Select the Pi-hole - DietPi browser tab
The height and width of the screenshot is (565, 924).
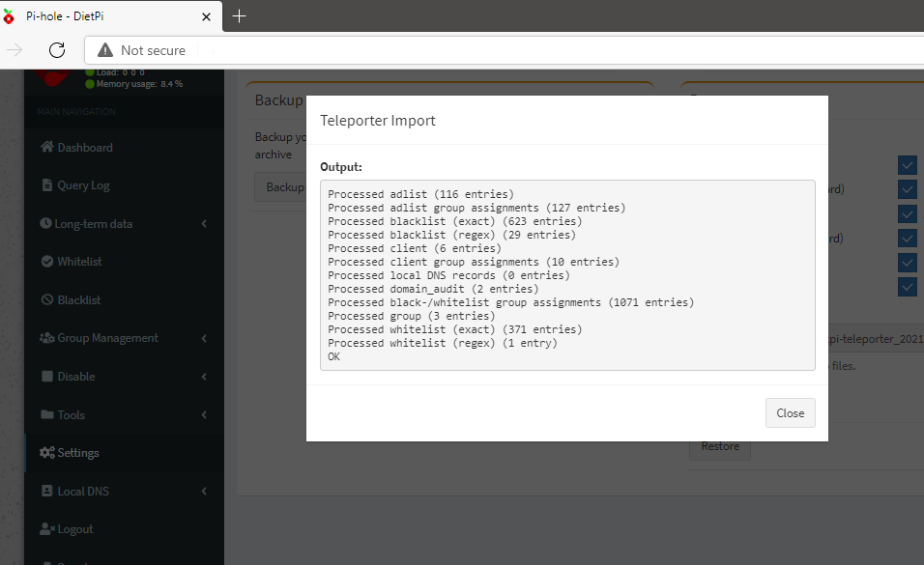pos(111,15)
